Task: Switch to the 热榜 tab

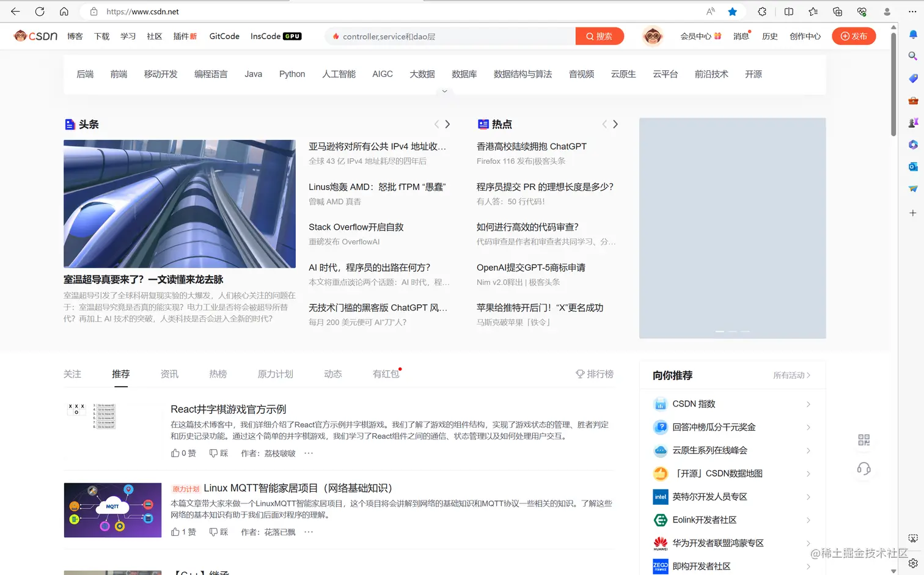Action: [218, 374]
